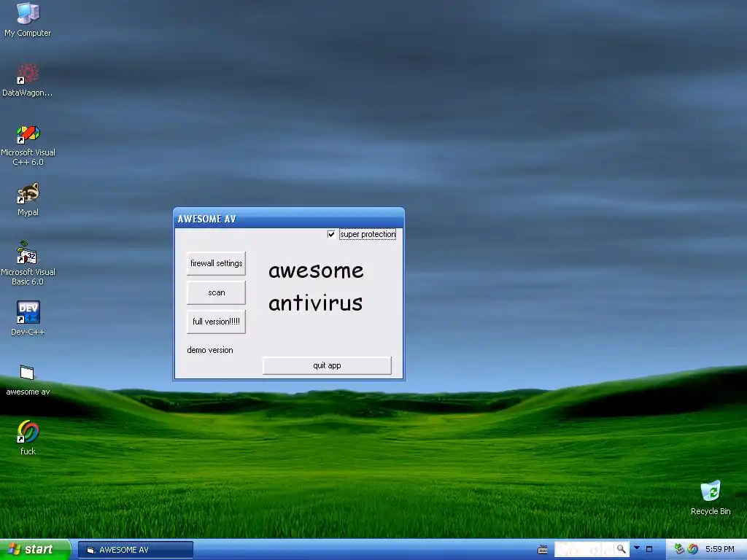Click the magnifier search icon in taskbar

click(x=622, y=550)
